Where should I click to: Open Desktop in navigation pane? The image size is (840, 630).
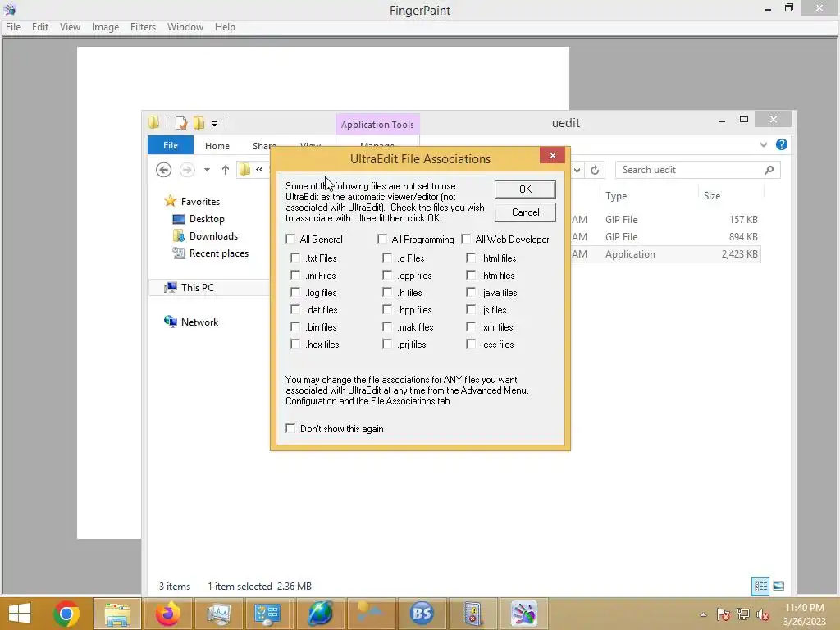tap(207, 218)
